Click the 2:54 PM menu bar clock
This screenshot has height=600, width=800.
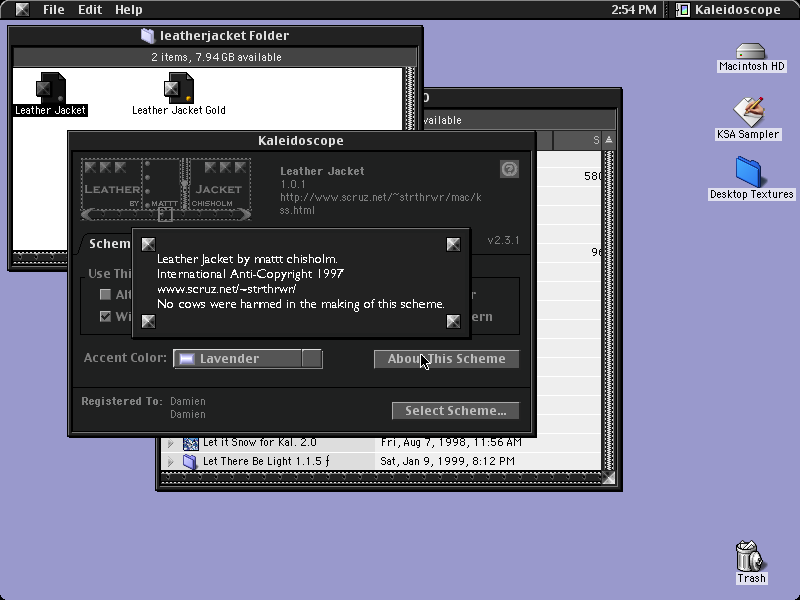[634, 10]
